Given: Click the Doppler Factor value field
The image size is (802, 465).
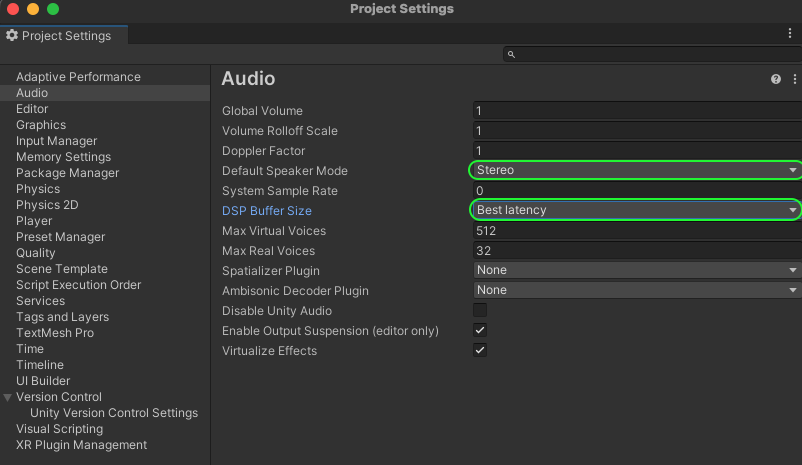Looking at the screenshot, I should tap(637, 150).
